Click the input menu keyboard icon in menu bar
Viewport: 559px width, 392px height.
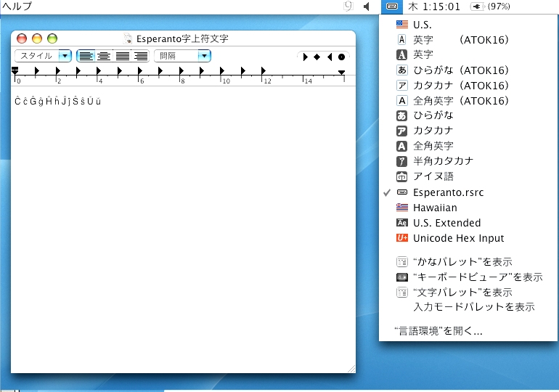pyautogui.click(x=392, y=7)
